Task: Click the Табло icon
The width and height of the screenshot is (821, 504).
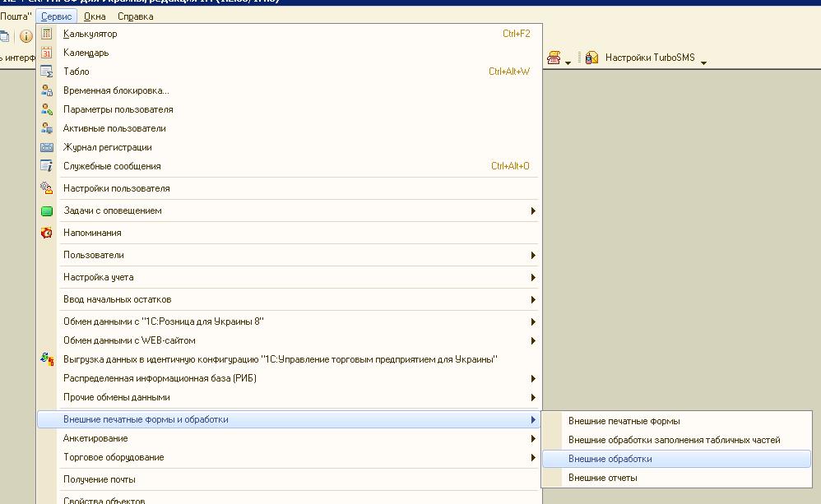Action: [47, 72]
